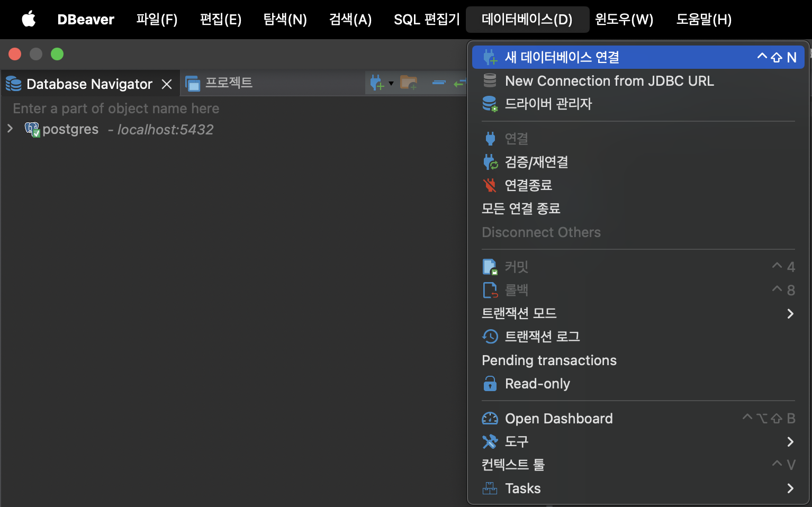This screenshot has height=507, width=812.
Task: Click the collapse all toolbar icon
Action: tap(439, 83)
